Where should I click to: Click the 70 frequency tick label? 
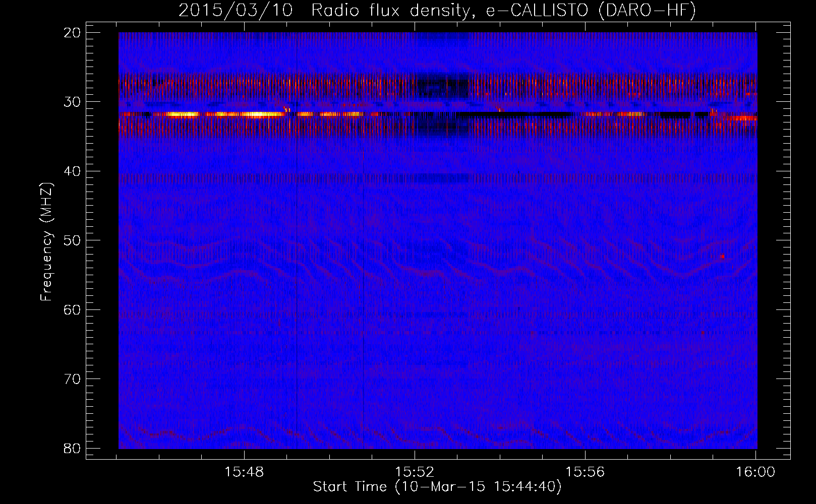pyautogui.click(x=73, y=379)
